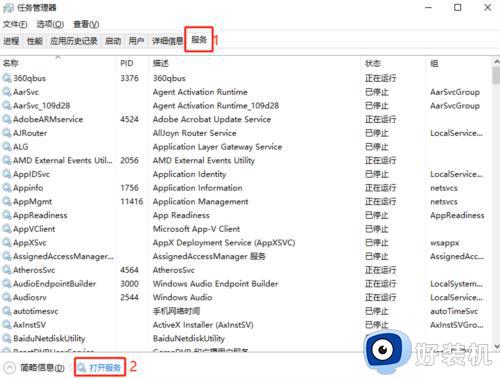Click the 360qbus service icon
500x379 pixels.
click(x=7, y=78)
